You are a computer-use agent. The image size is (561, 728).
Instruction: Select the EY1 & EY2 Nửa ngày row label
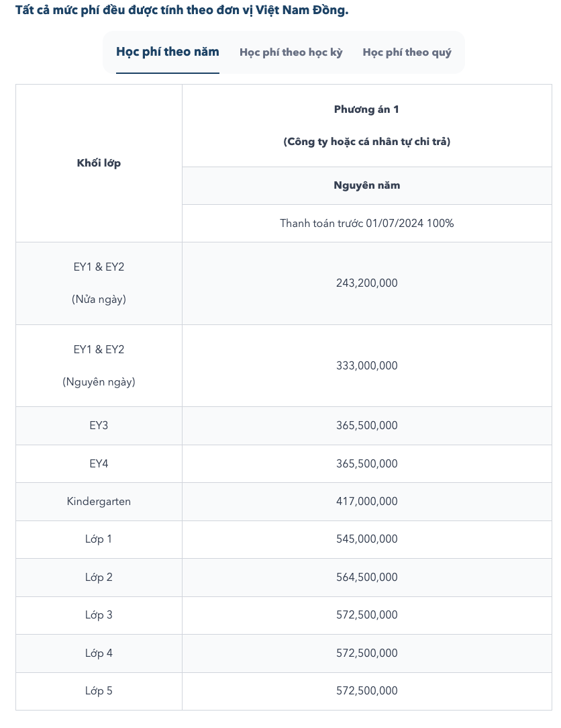coord(99,283)
